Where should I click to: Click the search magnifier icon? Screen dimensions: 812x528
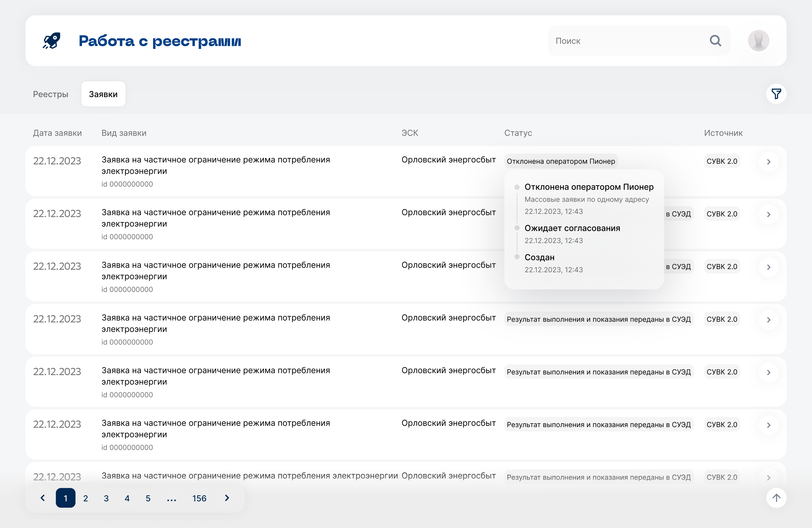(x=715, y=41)
